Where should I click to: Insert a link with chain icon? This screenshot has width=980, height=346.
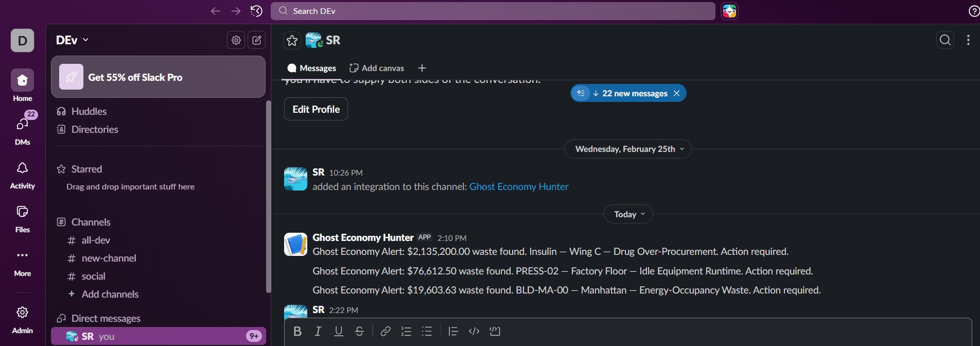[x=386, y=331]
